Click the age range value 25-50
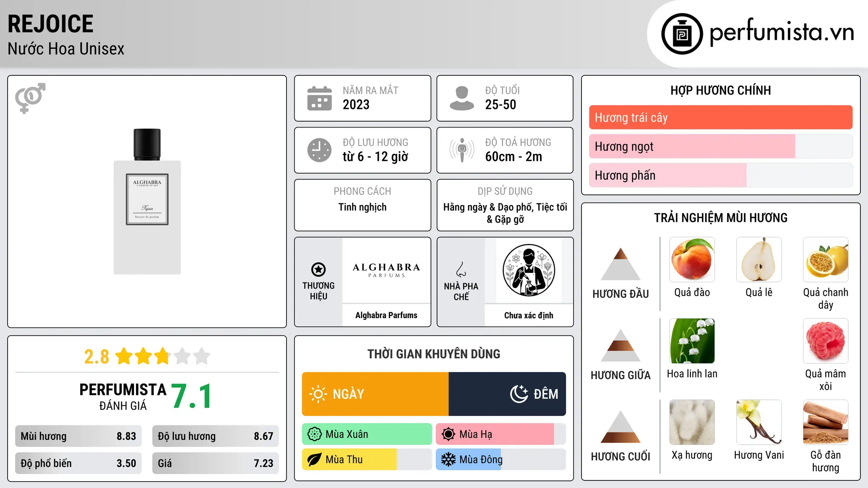This screenshot has width=868, height=488. (x=501, y=105)
